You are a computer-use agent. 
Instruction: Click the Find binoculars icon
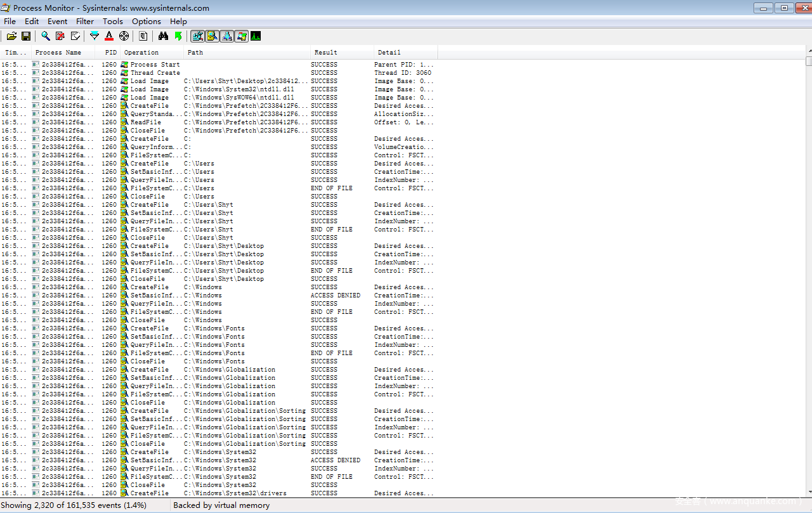tap(163, 36)
